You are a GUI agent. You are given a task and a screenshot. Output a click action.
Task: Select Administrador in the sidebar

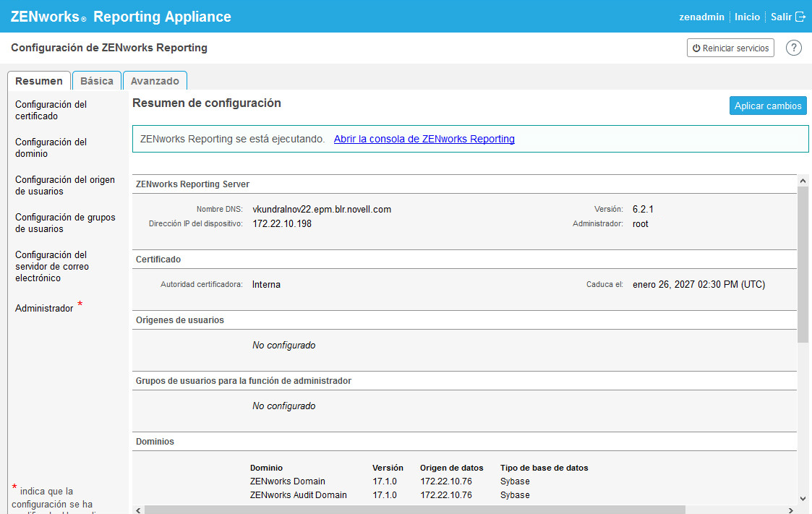point(44,308)
